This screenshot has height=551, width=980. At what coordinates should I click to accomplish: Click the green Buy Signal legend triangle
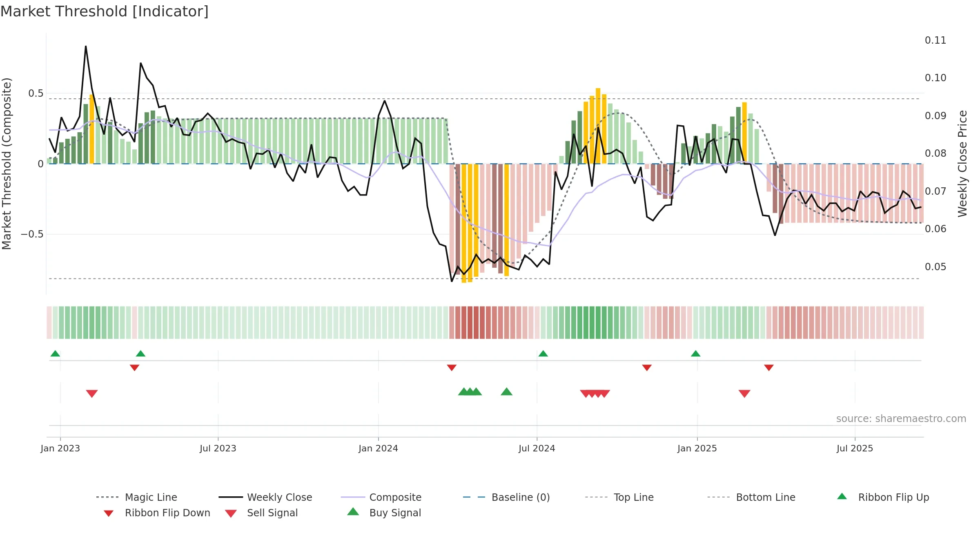(x=353, y=511)
